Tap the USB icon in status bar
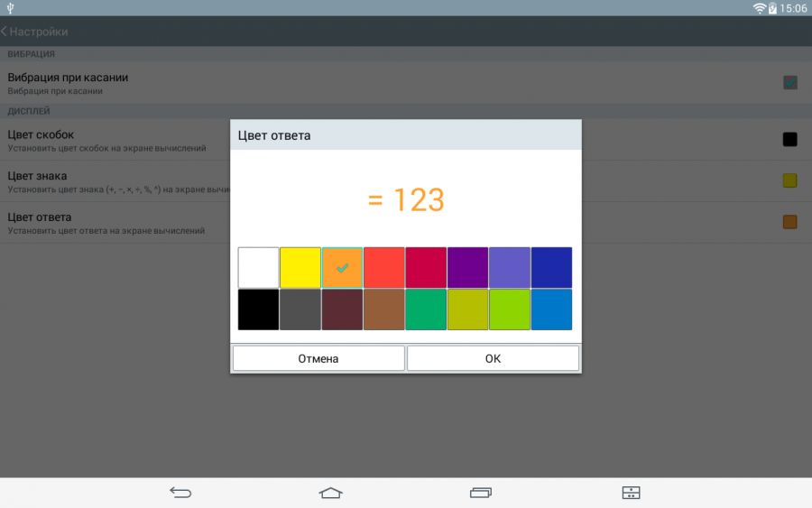The image size is (812, 508). click(9, 8)
